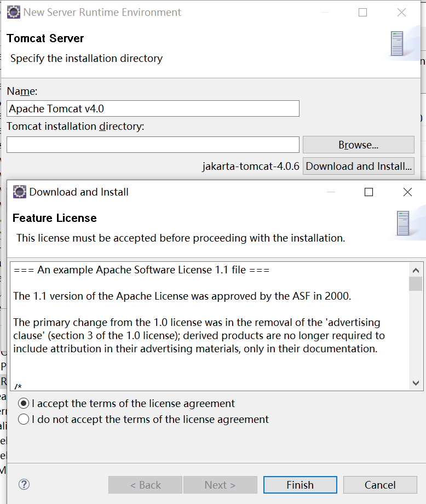Click license text scrollbar up arrow
Image resolution: width=426 pixels, height=504 pixels.
pyautogui.click(x=416, y=270)
